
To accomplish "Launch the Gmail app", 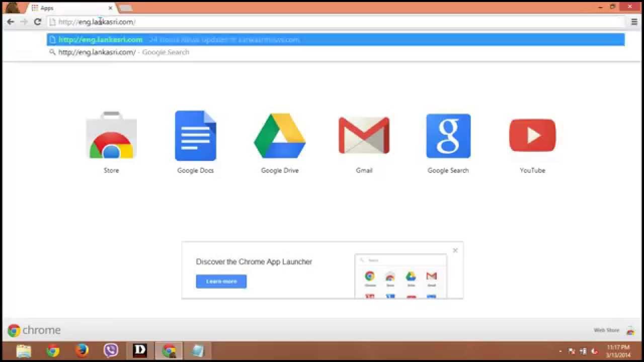I will (x=364, y=136).
